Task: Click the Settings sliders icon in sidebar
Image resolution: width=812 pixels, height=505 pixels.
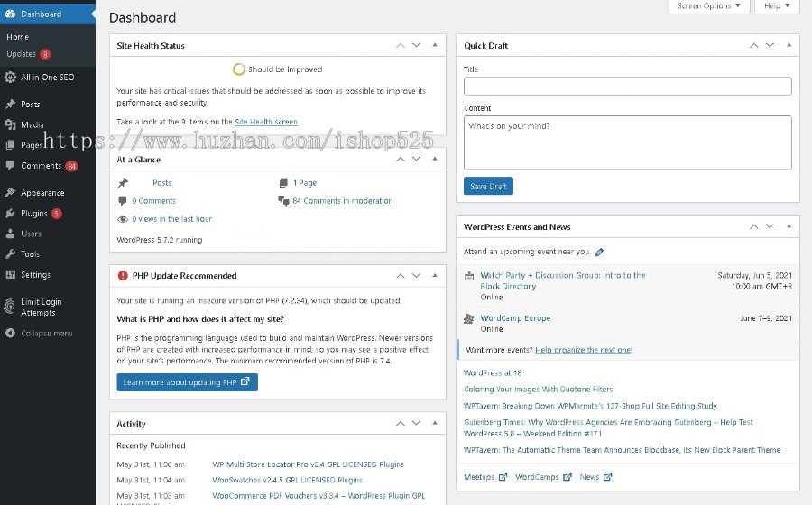Action: point(10,275)
